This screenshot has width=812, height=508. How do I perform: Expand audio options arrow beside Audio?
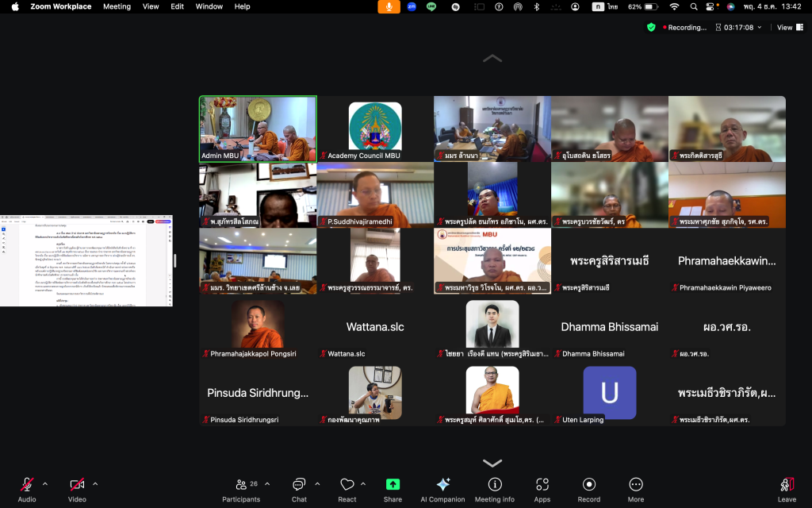[45, 483]
